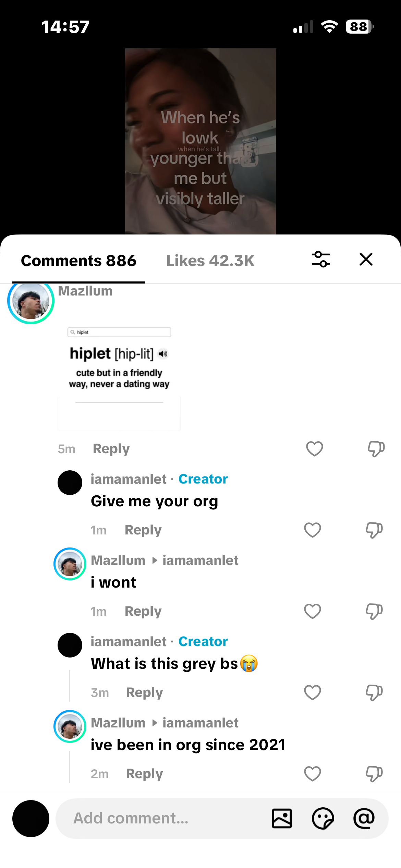Like Mazllum's hiplet image comment
401x868 pixels.
pos(315,449)
